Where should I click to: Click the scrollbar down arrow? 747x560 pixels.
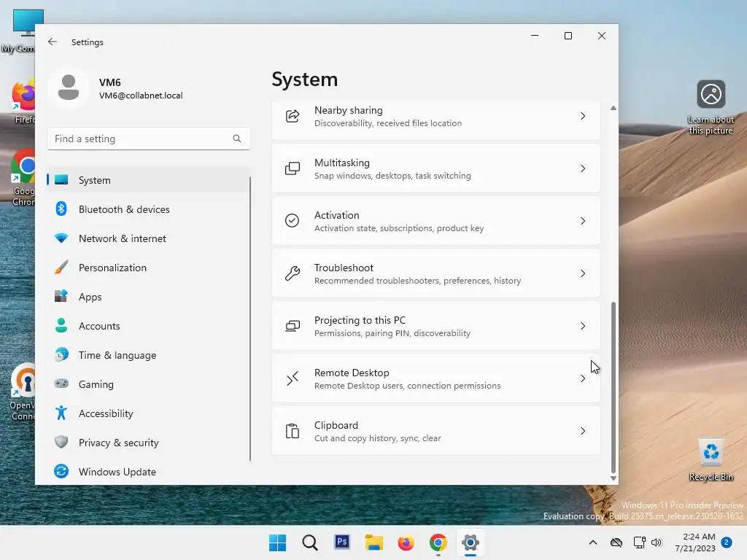tap(613, 478)
